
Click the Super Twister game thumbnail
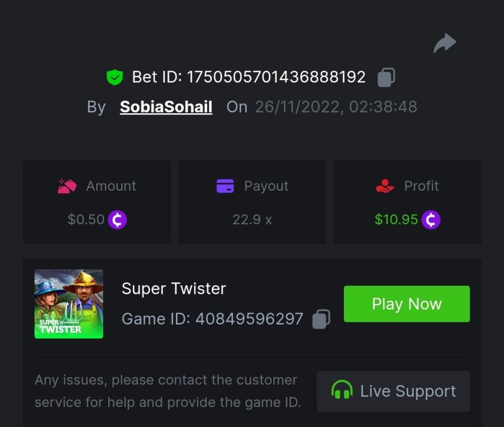[68, 304]
